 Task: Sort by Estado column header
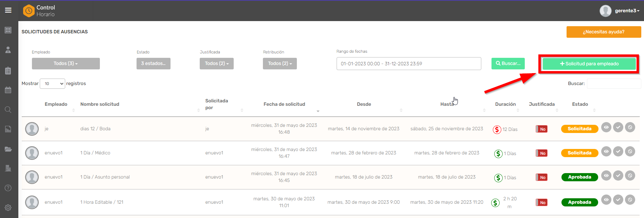pos(580,104)
